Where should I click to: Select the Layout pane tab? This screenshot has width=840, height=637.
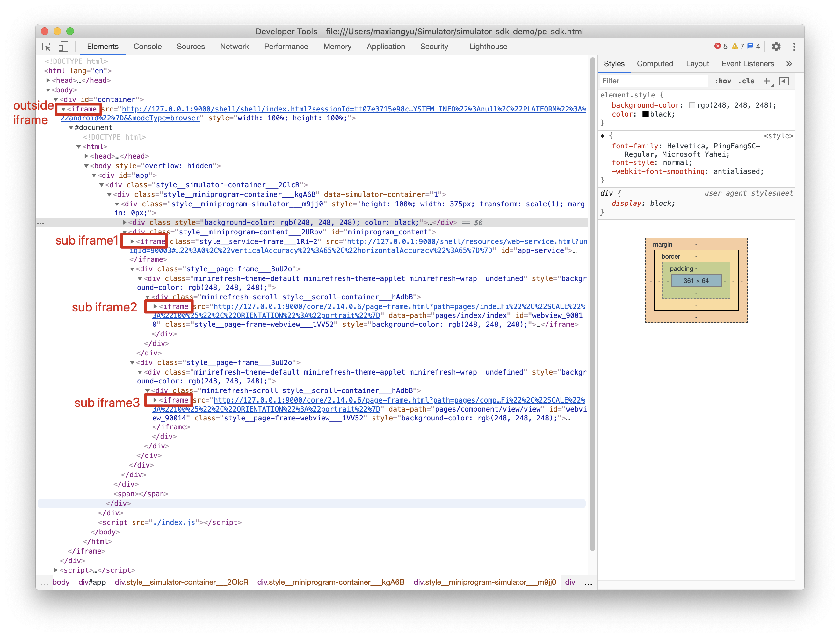[x=697, y=64]
